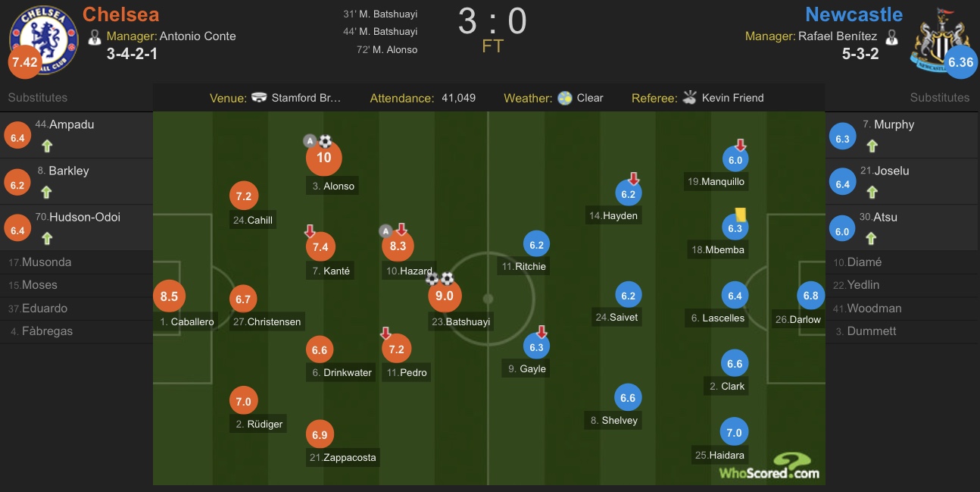Click the goal balls above Batshuayi
This screenshot has width=980, height=492.
(439, 278)
